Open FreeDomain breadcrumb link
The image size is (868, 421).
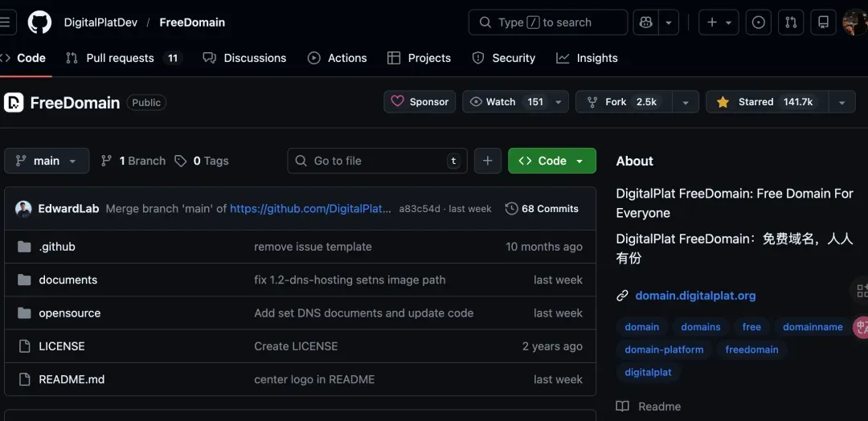coord(192,22)
